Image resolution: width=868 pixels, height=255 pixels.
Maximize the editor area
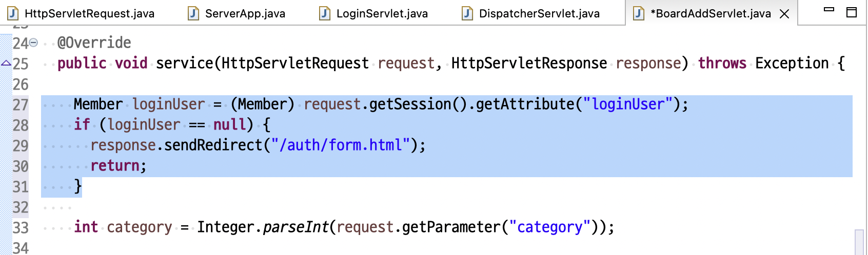pyautogui.click(x=852, y=12)
